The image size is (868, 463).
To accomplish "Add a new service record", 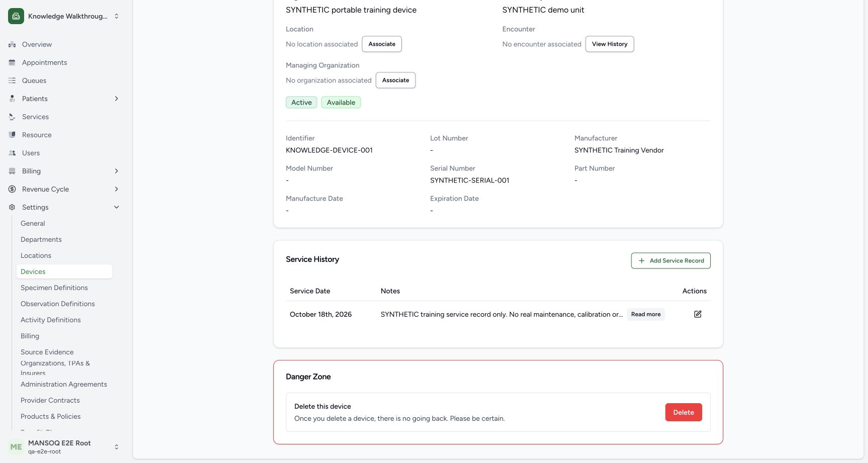I will [671, 260].
